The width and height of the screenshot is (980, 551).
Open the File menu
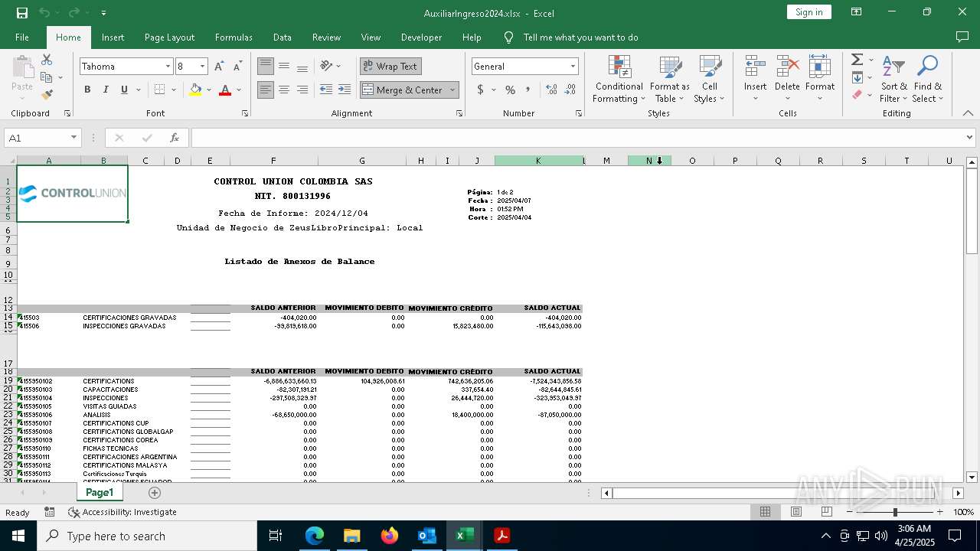(22, 37)
